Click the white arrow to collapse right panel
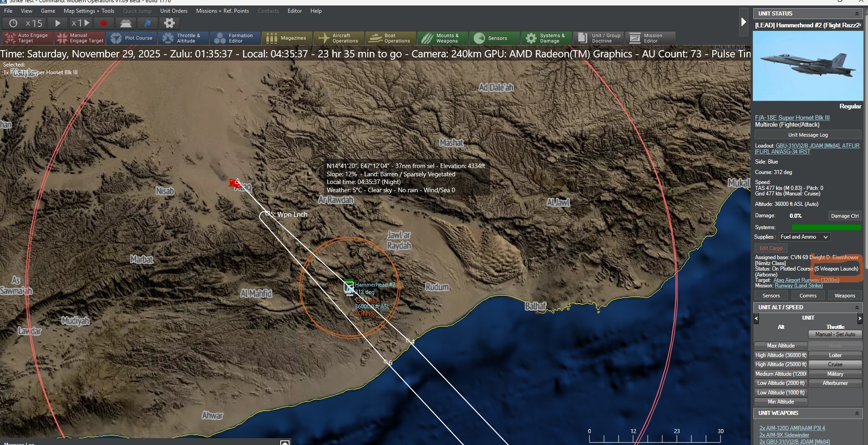This screenshot has width=868, height=445. [743, 22]
